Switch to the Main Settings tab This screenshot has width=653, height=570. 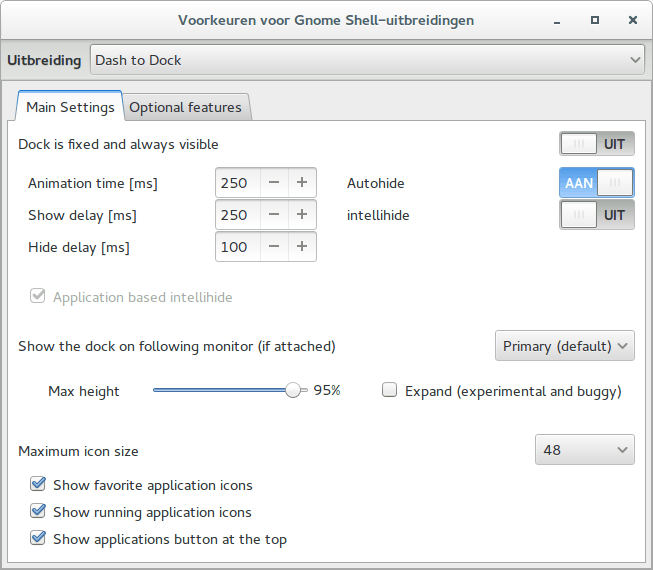[x=70, y=107]
